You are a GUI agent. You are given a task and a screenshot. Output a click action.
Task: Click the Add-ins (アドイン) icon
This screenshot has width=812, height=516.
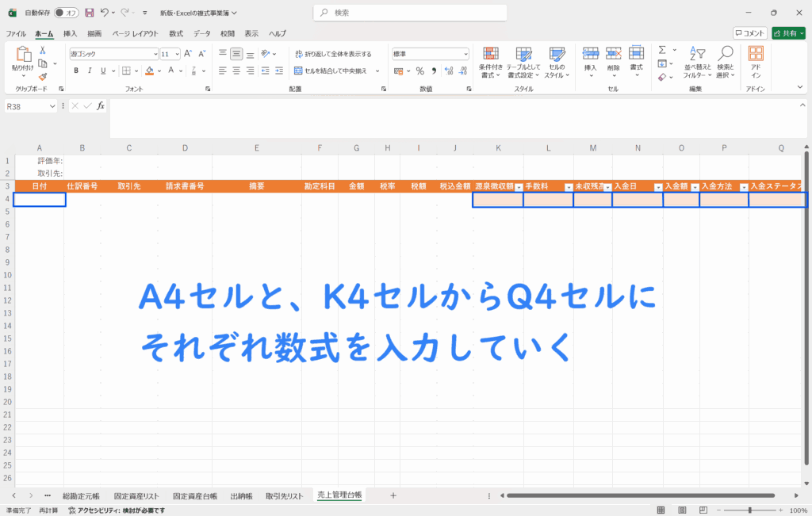pos(756,61)
